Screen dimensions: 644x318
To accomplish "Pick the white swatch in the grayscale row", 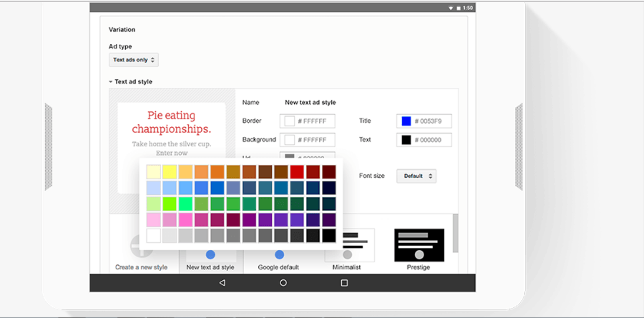I will point(153,236).
